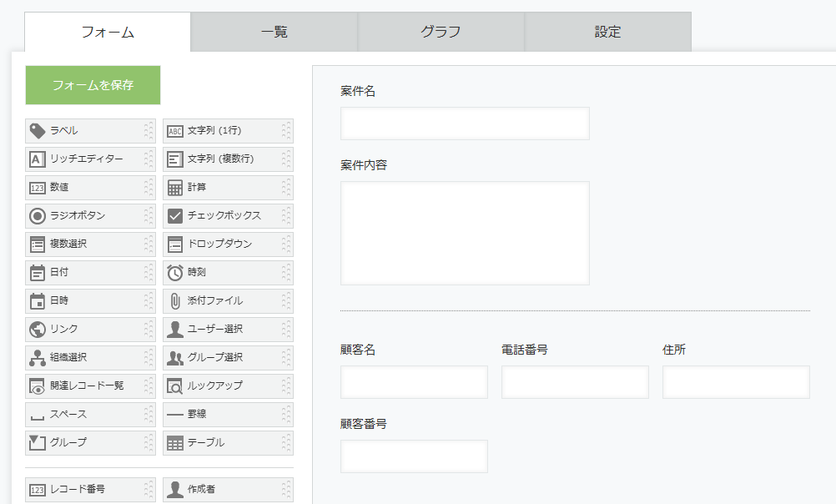Select the 文字列 (1行) ABC icon
Image resolution: width=836 pixels, height=504 pixels.
tap(175, 131)
